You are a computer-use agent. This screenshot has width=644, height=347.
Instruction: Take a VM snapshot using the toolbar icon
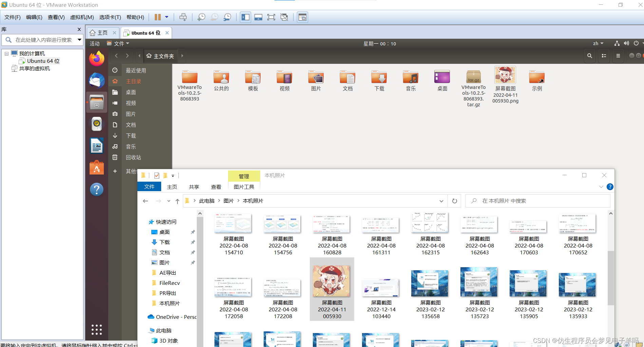tap(202, 17)
